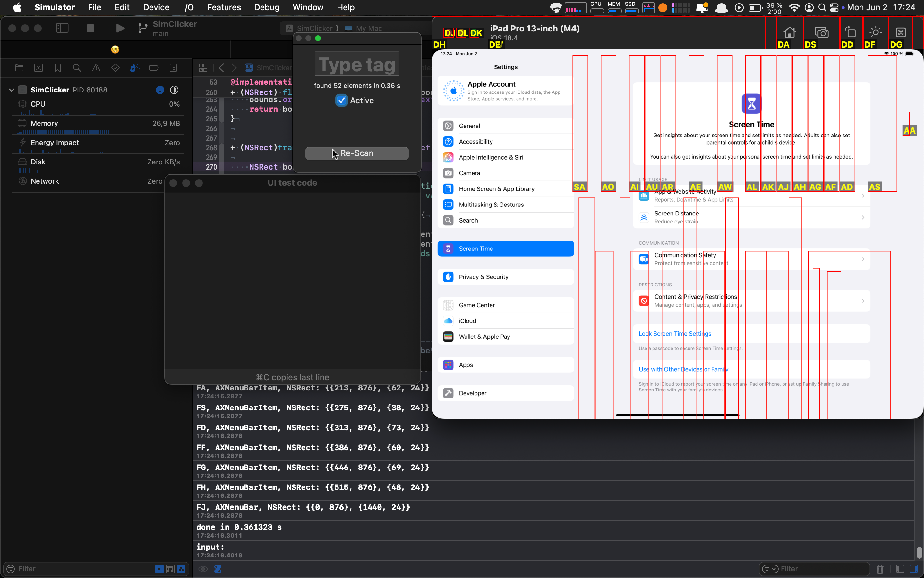Click the editor related items grid icon
Viewport: 924px width, 578px height.
[203, 68]
